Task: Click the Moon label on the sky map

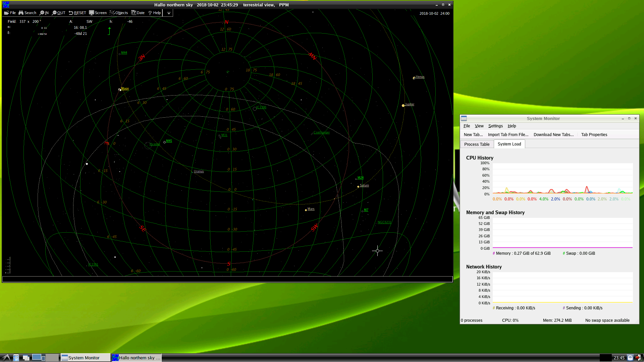Action: (x=125, y=88)
